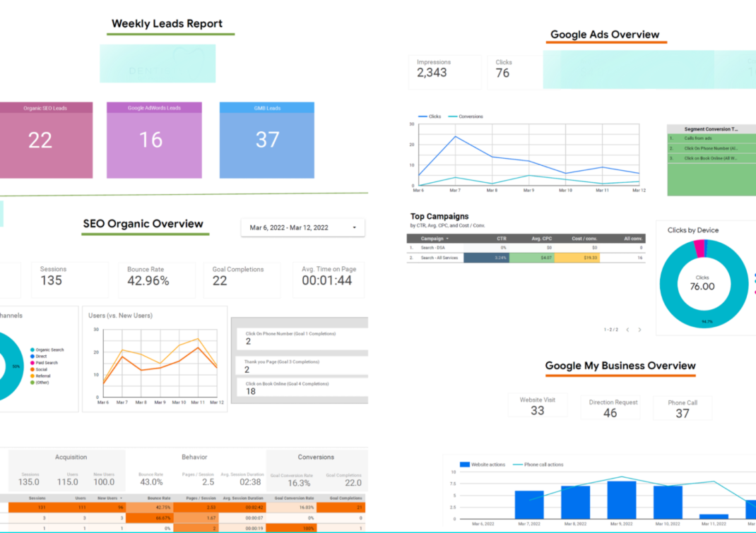Select the Sessions 135 scorecard
Screen dimensions: 756x533
70,280
